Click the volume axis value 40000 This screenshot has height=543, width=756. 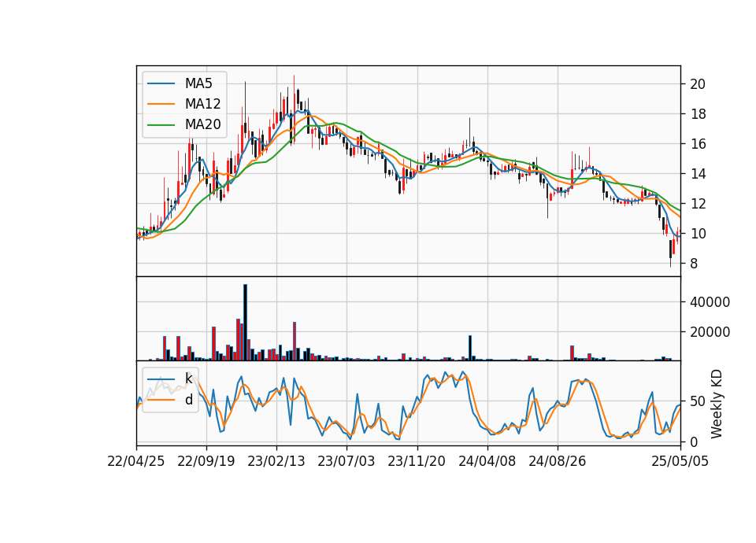(710, 302)
